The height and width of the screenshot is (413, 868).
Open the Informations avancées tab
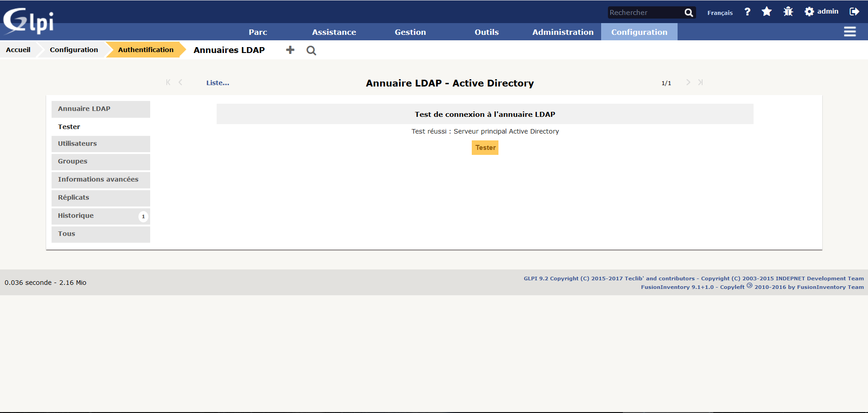(98, 179)
